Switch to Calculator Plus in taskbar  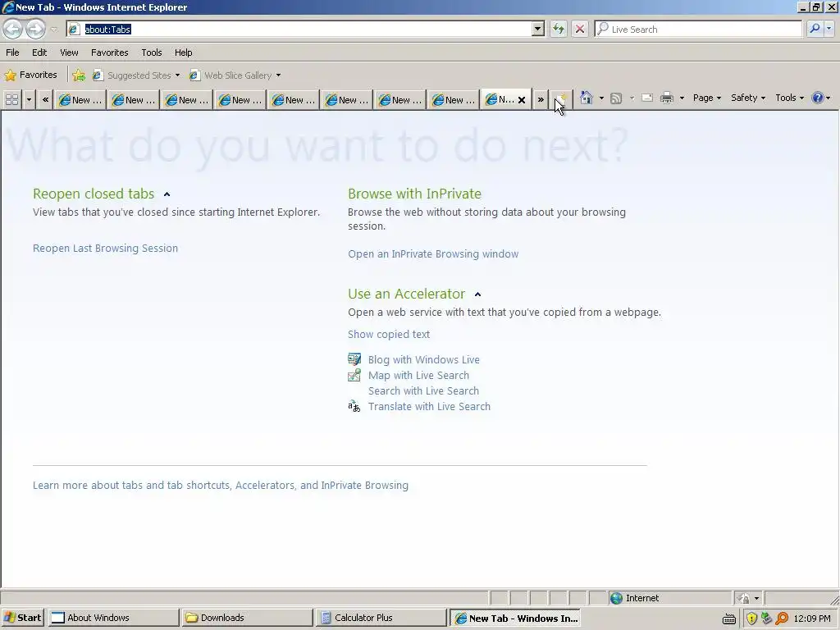pos(380,618)
